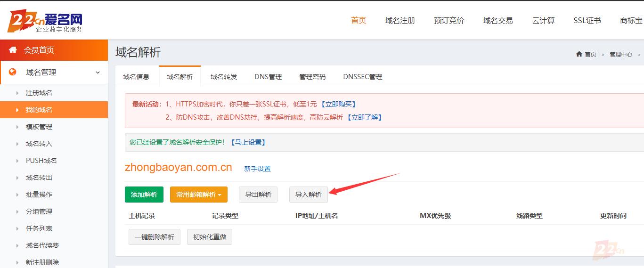Click the 更新时间 column header
Screen dimensions: 644x268
click(x=613, y=216)
